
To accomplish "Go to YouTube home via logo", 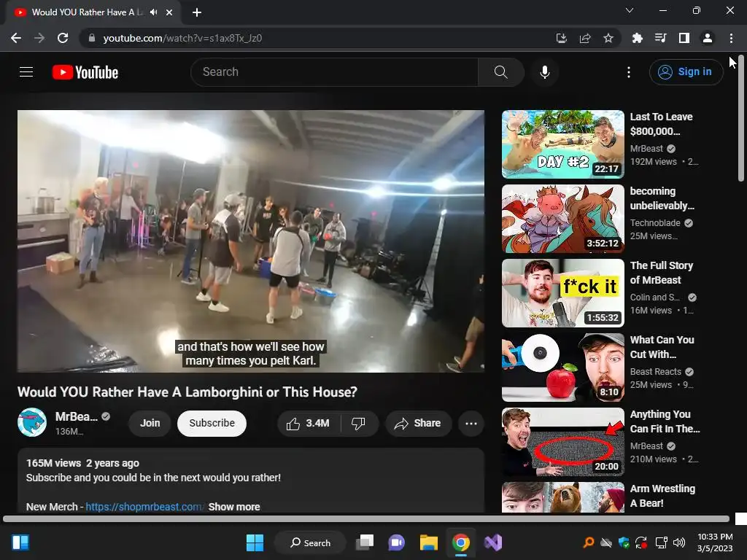I will tap(85, 72).
